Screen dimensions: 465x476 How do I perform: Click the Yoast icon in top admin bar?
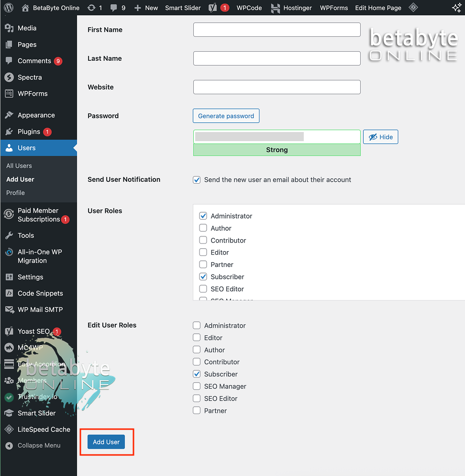(212, 8)
